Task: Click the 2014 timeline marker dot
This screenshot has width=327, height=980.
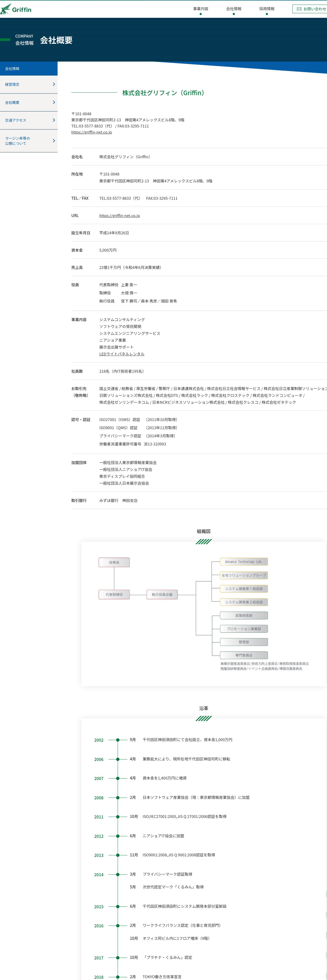Action: point(118,875)
